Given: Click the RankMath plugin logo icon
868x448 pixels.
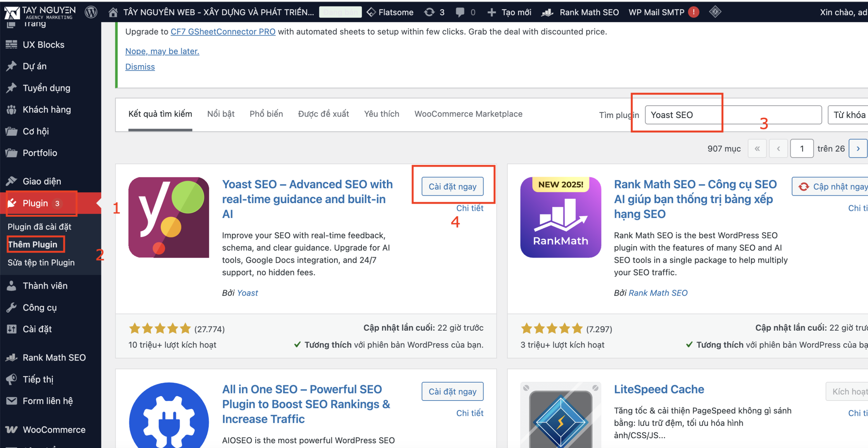Looking at the screenshot, I should [560, 217].
